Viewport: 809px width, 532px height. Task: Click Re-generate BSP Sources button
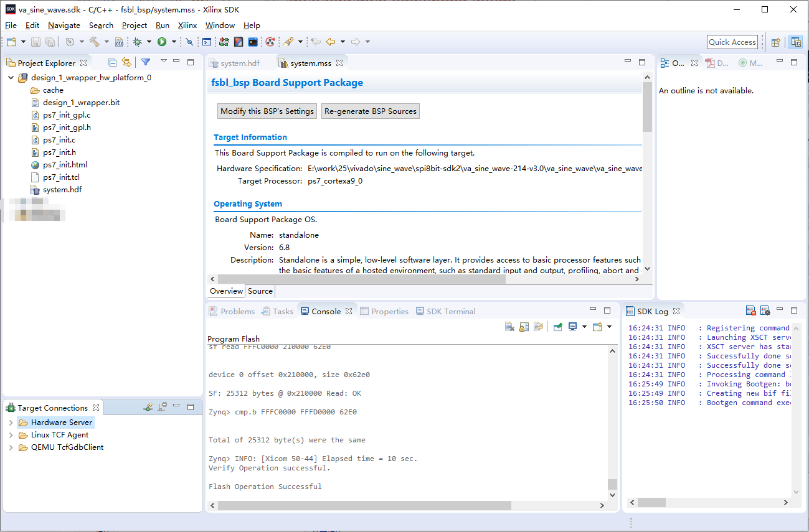coord(371,111)
